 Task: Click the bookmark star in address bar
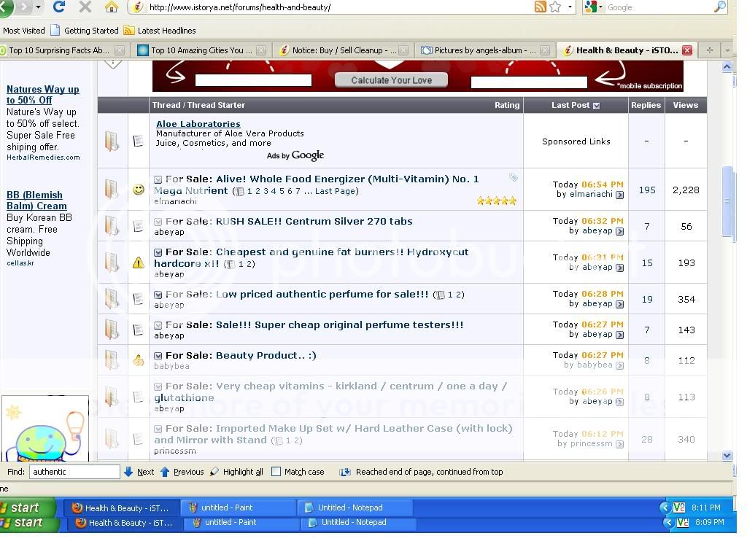555,7
